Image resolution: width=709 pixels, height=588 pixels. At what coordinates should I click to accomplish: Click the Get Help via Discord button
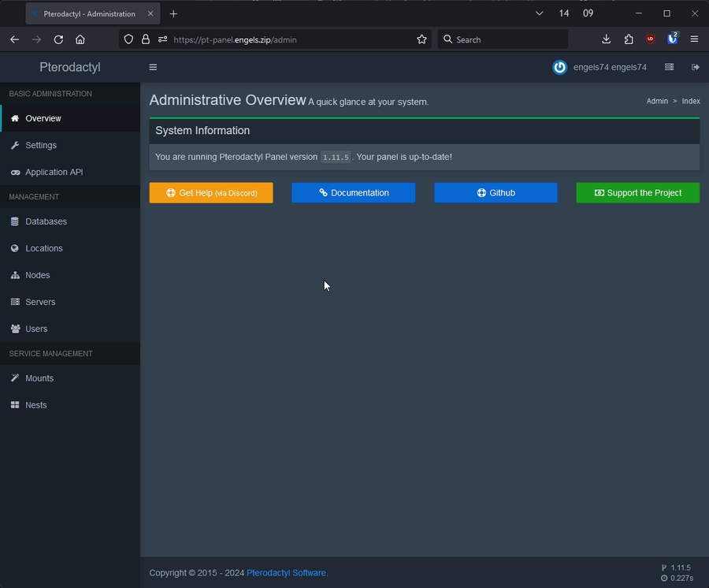coord(211,193)
